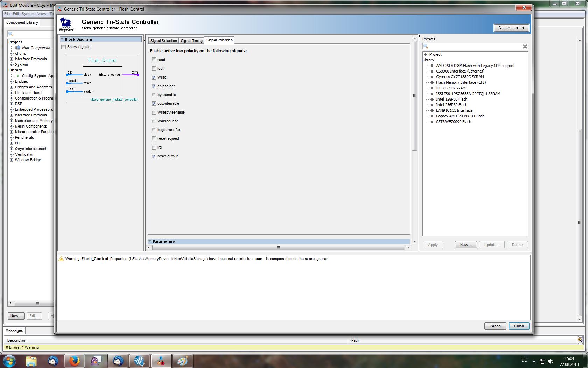This screenshot has width=588, height=368.
Task: Open the View menu in Qsys
Action: (42, 14)
